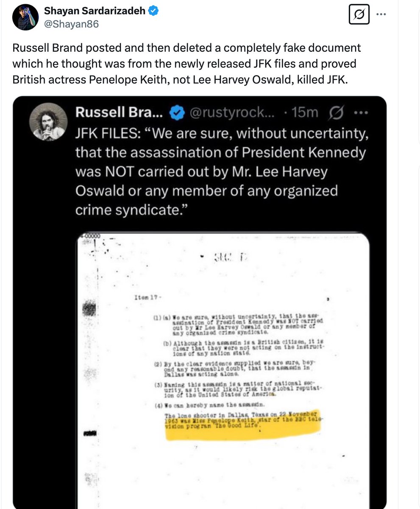The image size is (420, 509).
Task: Open Shayan Sardarizadeh's profile picture
Action: click(x=25, y=17)
